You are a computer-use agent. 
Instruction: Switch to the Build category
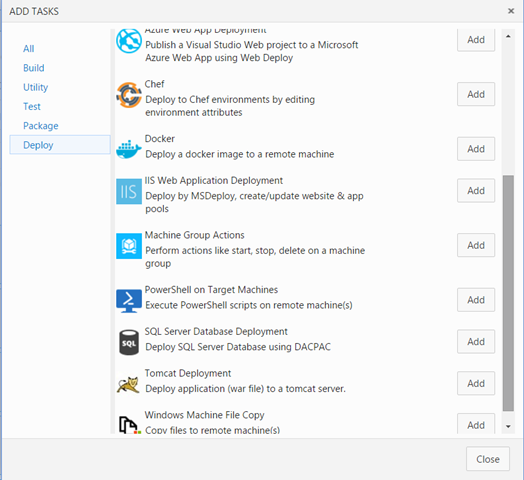point(33,68)
